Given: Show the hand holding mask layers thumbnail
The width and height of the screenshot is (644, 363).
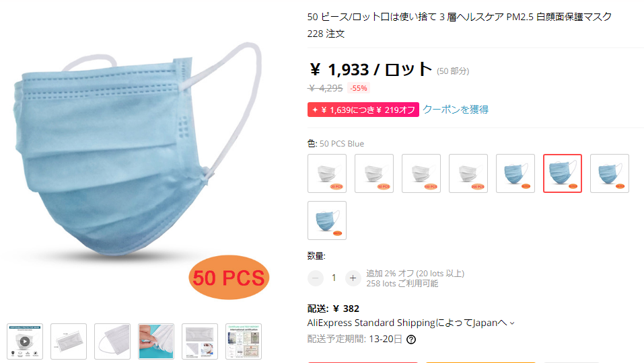Looking at the screenshot, I should (x=156, y=341).
